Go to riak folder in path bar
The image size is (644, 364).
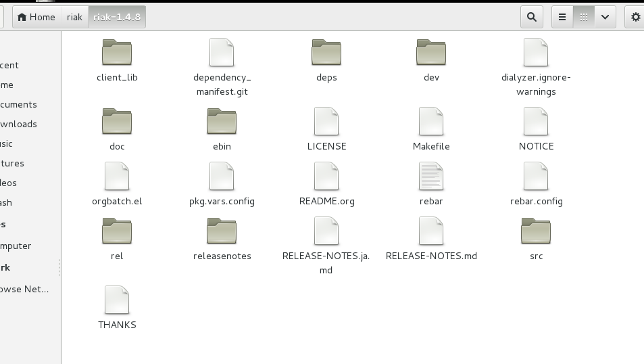click(x=74, y=17)
